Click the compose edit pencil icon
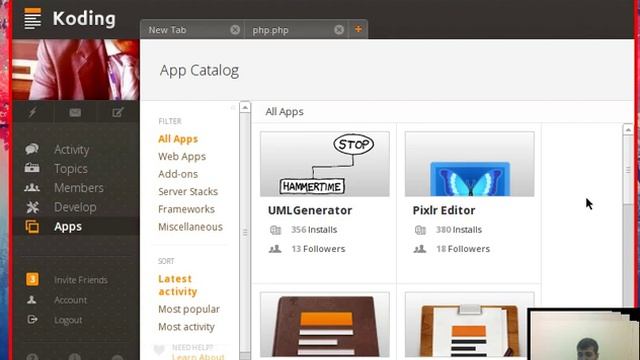Viewport: 640px width, 360px height. [118, 112]
